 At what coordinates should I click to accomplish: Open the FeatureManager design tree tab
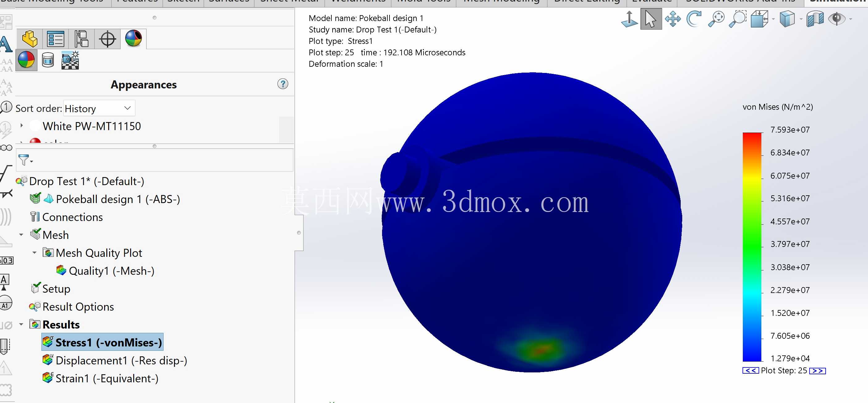(x=30, y=39)
